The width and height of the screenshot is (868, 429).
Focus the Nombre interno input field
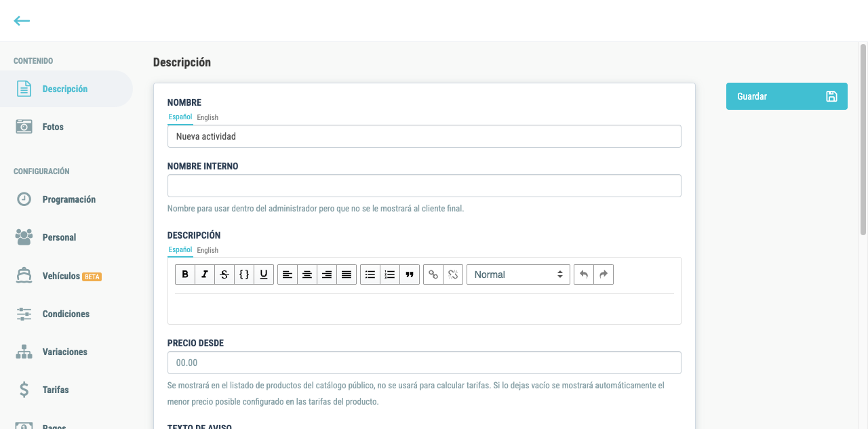(425, 186)
